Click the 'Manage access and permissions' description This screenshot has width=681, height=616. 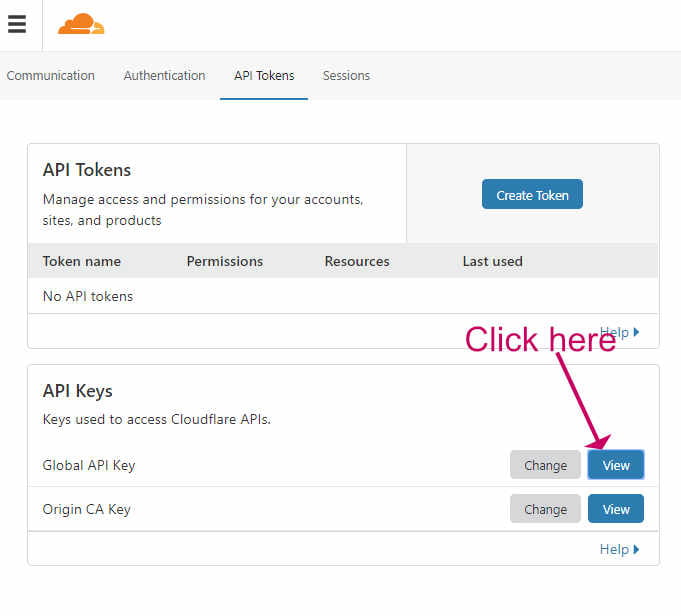(203, 210)
